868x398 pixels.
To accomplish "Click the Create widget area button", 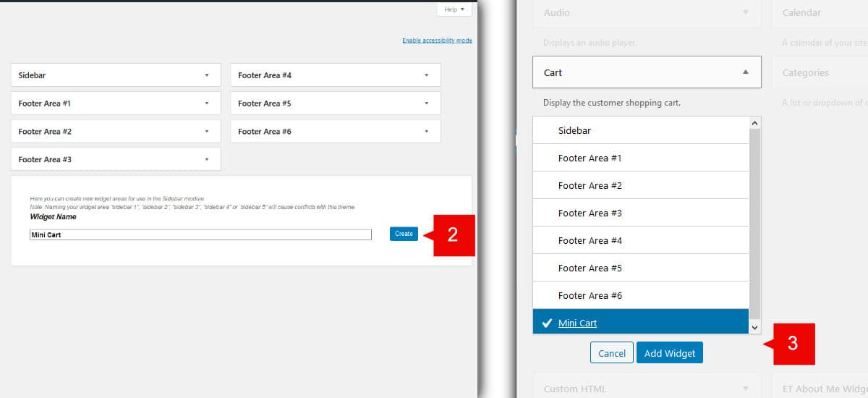I will [404, 234].
